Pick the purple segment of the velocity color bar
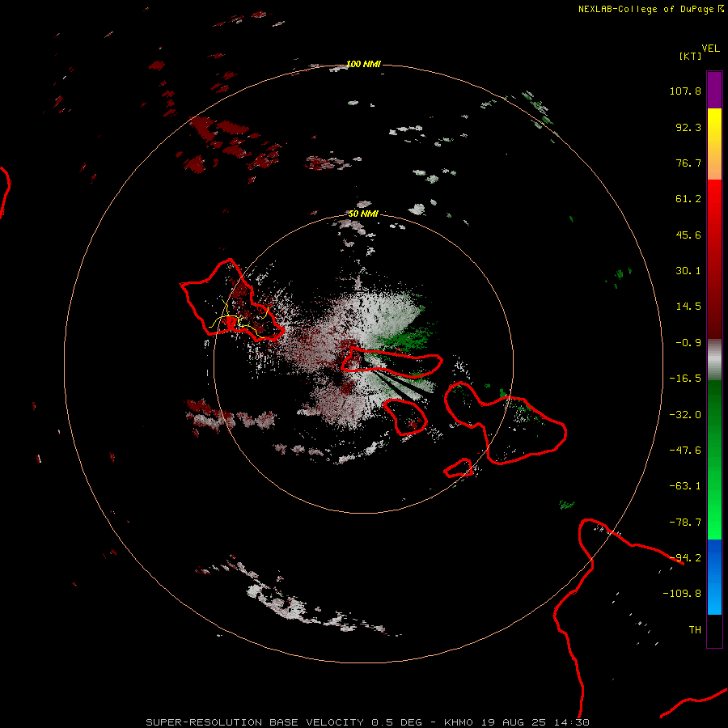 point(714,90)
